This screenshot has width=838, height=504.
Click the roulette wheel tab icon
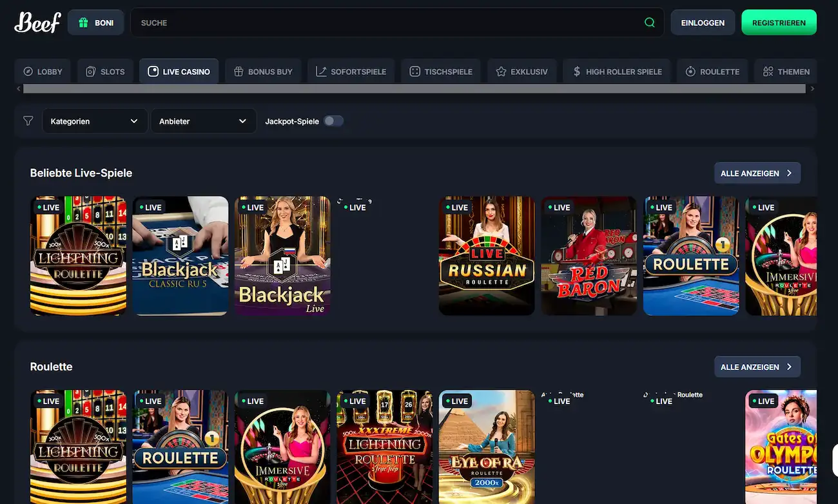tap(690, 72)
